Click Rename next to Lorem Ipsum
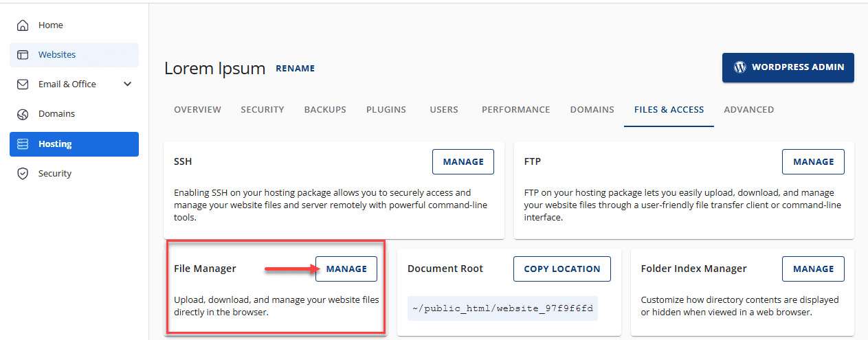The width and height of the screenshot is (868, 340). coord(295,69)
